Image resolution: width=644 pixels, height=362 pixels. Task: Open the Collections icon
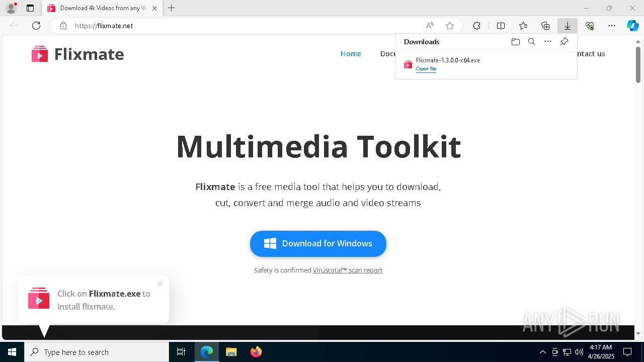[545, 26]
